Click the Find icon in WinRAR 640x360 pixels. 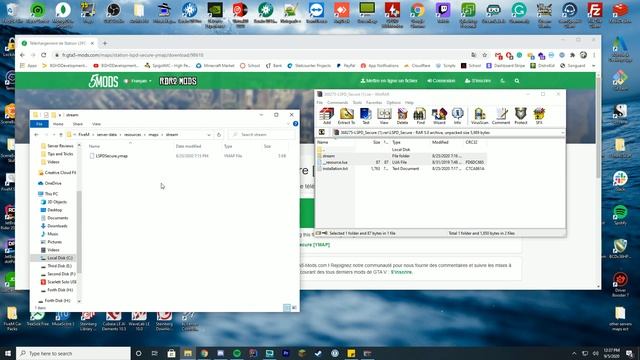coord(420,116)
